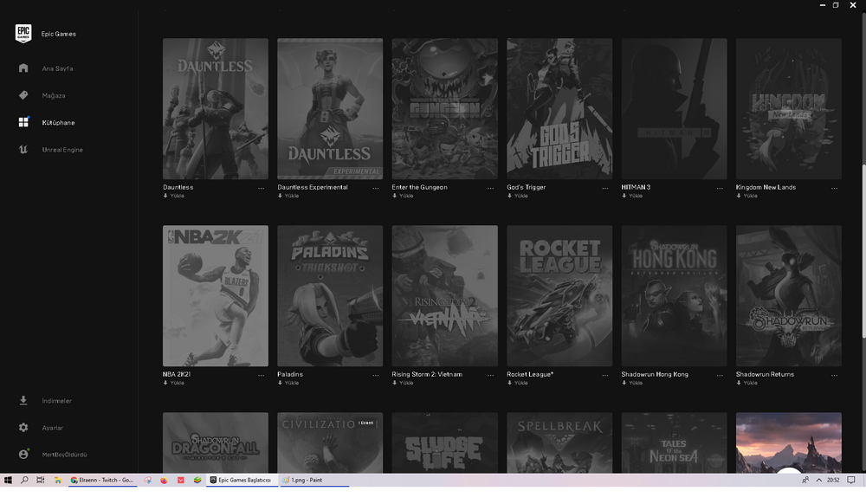The width and height of the screenshot is (866, 504).
Task: Open options menu for Shadowrun Returns
Action: tap(835, 375)
